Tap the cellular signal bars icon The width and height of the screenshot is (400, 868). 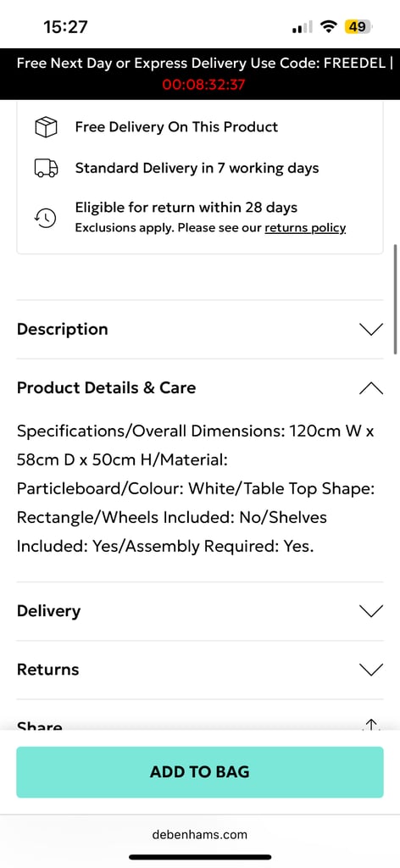pyautogui.click(x=302, y=26)
